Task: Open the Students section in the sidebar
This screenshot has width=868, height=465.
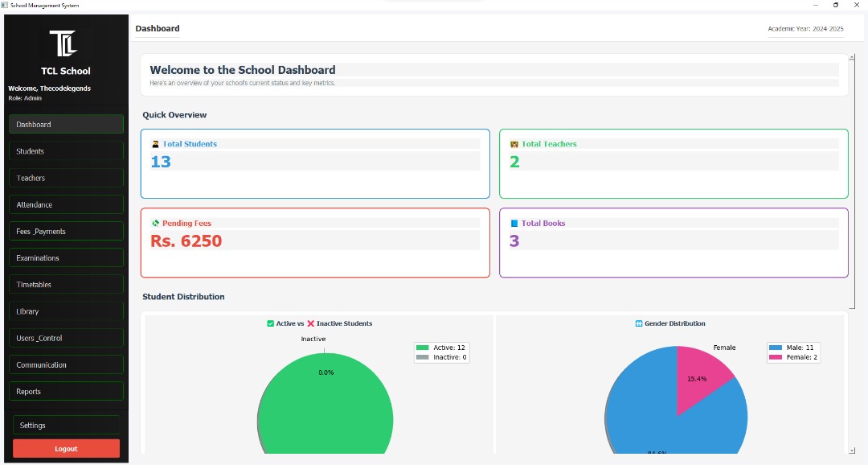Action: [x=66, y=151]
